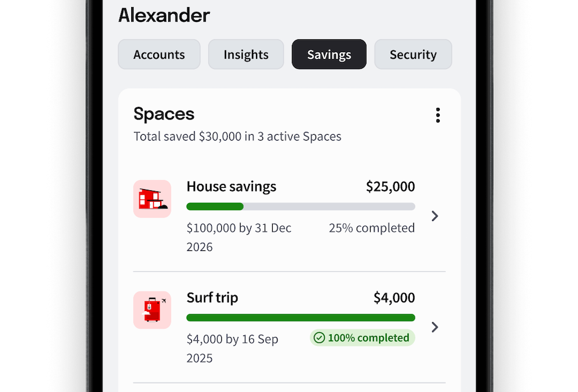This screenshot has height=392, width=578.
Task: Expand Surf trip with its chevron arrow
Action: pos(435,327)
